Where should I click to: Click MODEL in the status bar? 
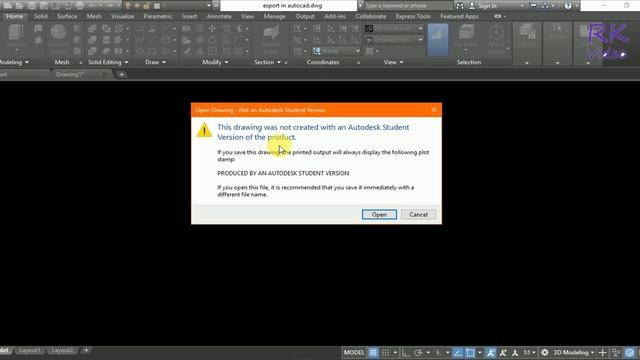(x=354, y=352)
